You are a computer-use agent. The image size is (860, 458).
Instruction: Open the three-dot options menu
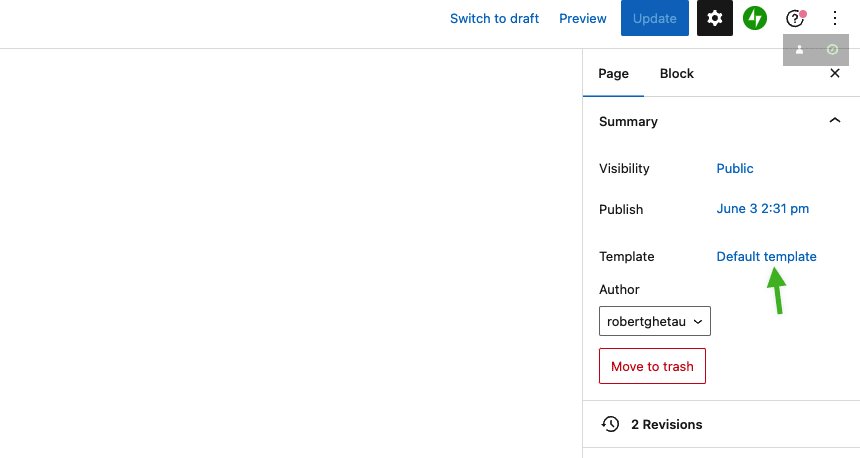834,18
